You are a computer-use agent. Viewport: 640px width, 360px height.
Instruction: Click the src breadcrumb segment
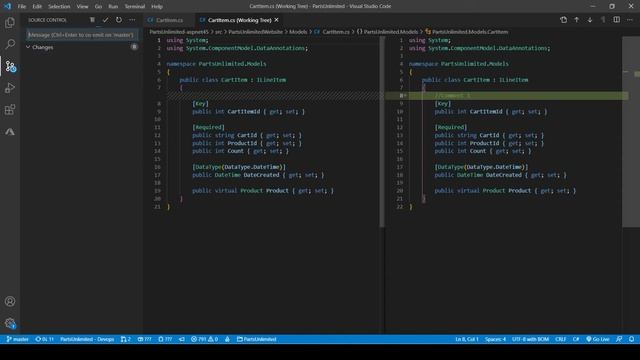218,32
